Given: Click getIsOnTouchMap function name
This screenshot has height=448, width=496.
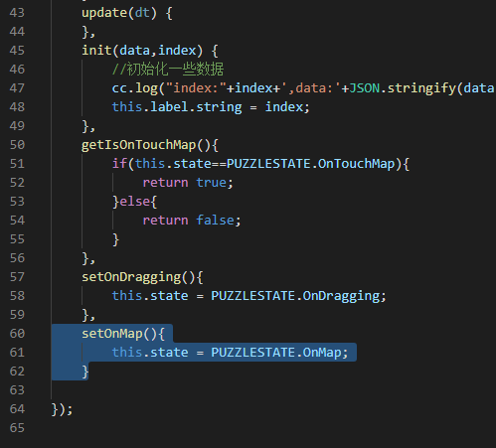Looking at the screenshot, I should click(x=139, y=145).
